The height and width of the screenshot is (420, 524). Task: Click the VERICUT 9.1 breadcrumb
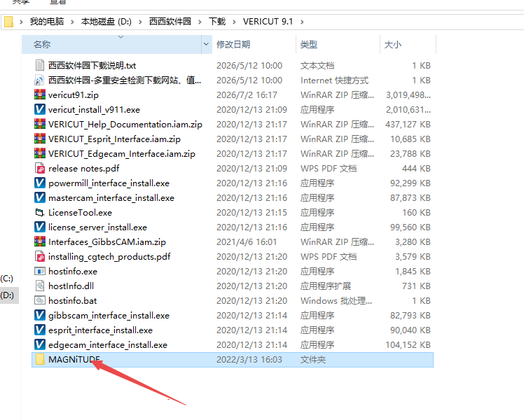pyautogui.click(x=268, y=22)
